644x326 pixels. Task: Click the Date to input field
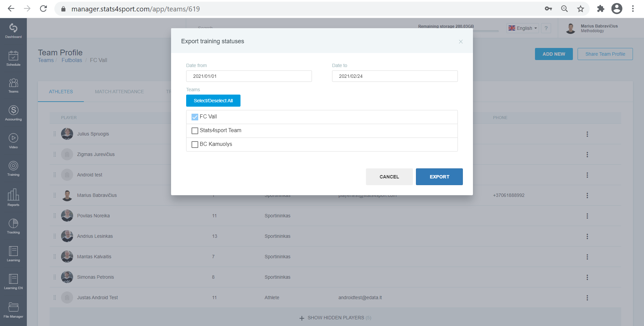click(x=395, y=76)
